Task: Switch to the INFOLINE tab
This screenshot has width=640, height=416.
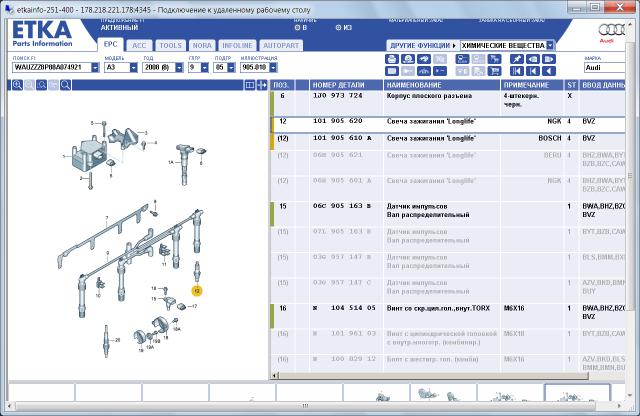Action: pyautogui.click(x=238, y=46)
